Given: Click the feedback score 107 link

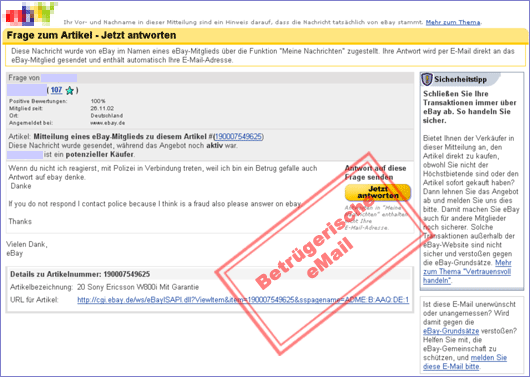Looking at the screenshot, I should tap(56, 90).
